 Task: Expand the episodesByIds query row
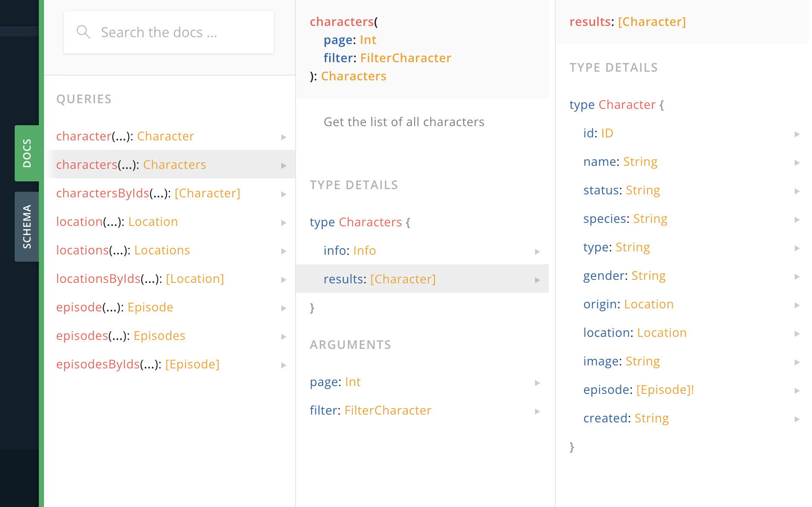283,365
